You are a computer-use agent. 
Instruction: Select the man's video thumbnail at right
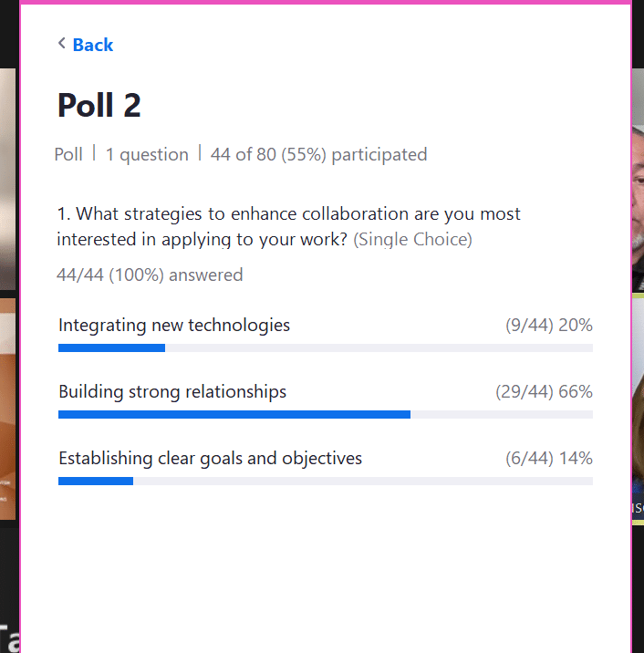pyautogui.click(x=638, y=180)
